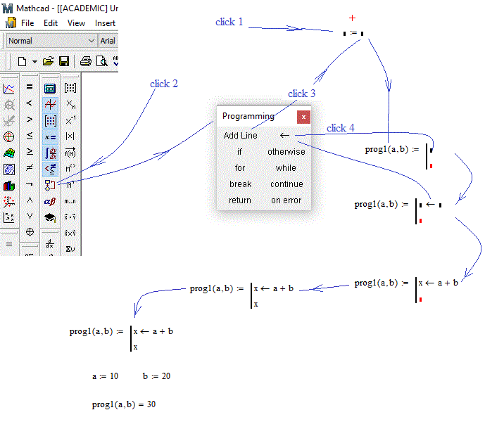Screen dimensions: 504x429
Task: Open the Programming toolbar icon
Action: (50, 185)
